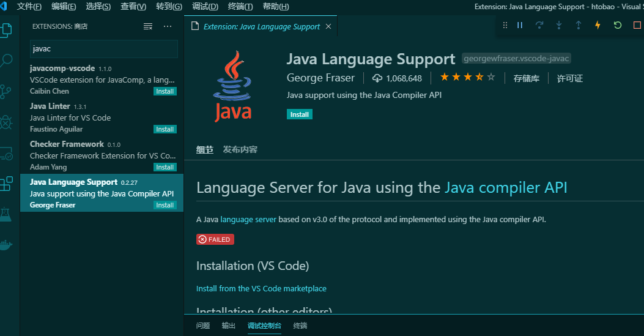Click the download count cloud icon
The width and height of the screenshot is (644, 336).
[x=377, y=78]
